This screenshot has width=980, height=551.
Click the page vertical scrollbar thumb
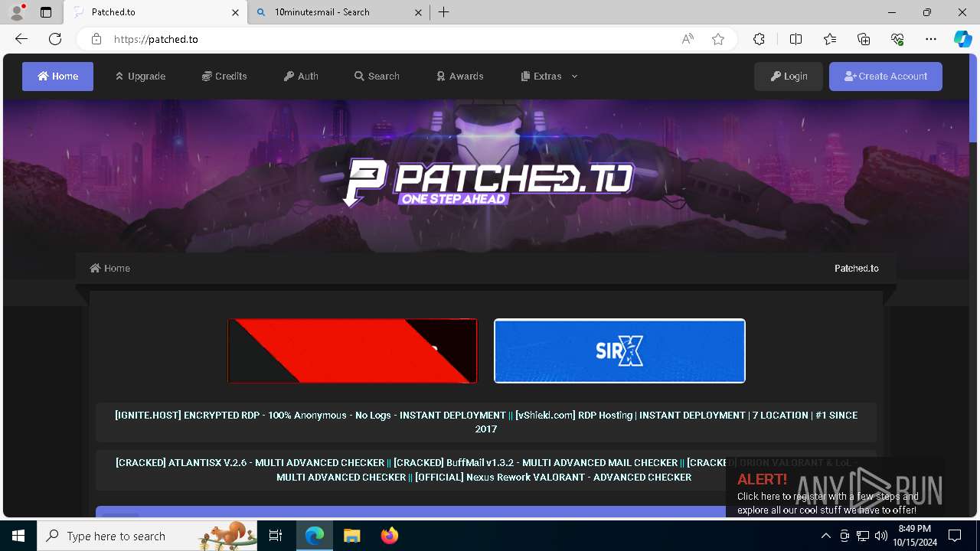(x=973, y=99)
